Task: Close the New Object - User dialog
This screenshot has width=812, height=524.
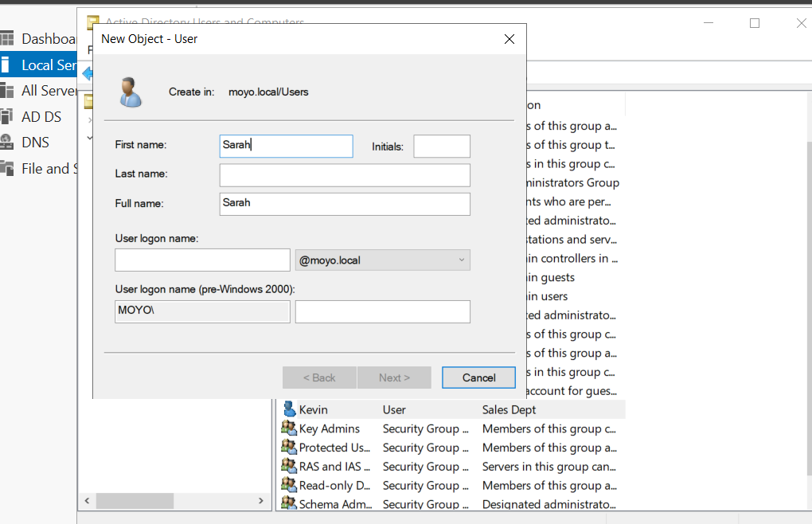Action: tap(509, 39)
